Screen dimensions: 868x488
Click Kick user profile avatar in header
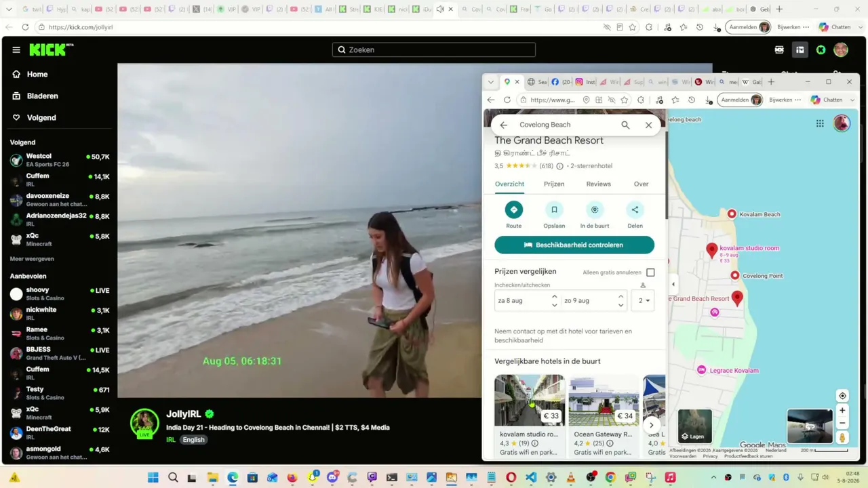coord(841,49)
